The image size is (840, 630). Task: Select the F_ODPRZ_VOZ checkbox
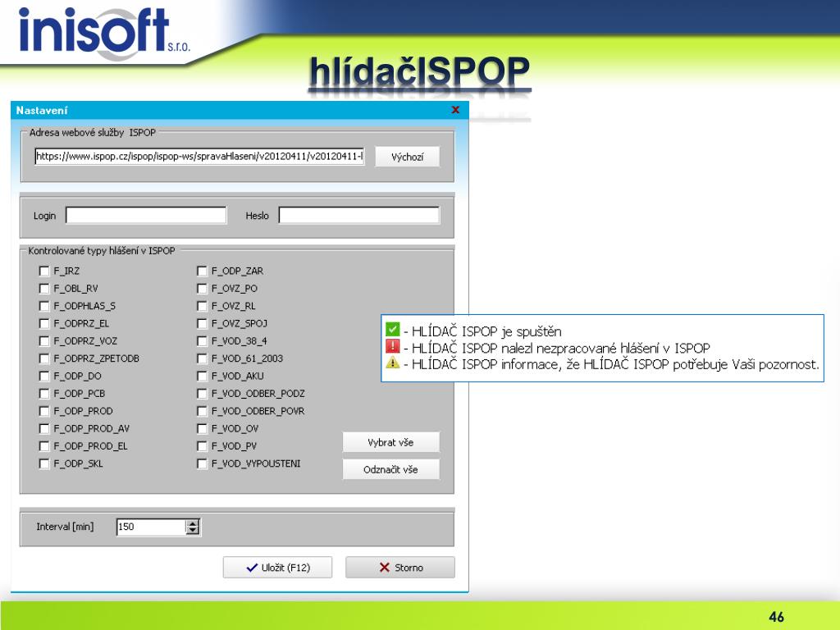(x=44, y=341)
